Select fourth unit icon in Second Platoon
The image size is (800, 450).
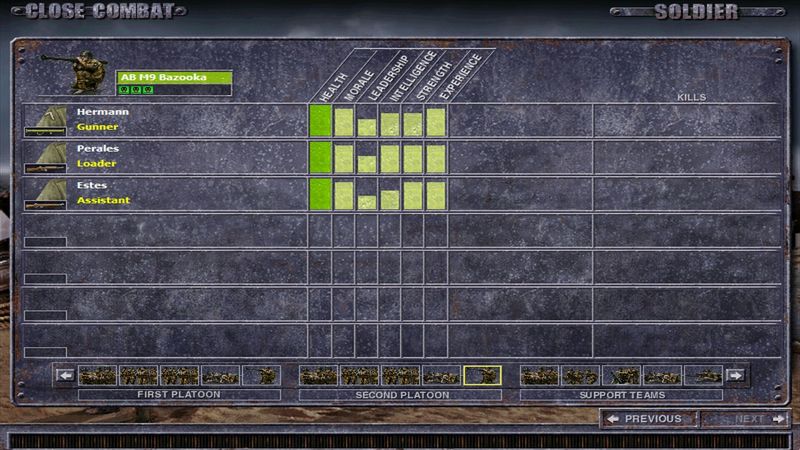tap(441, 376)
